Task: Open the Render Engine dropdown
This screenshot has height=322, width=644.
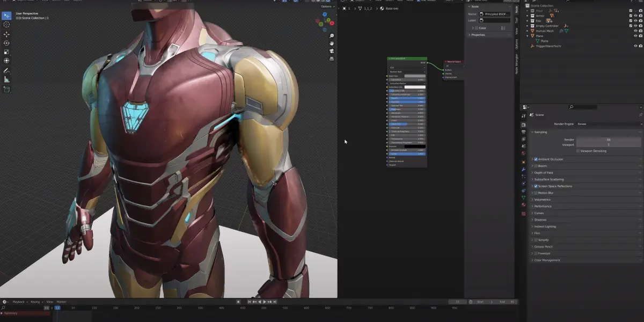Action: point(609,124)
